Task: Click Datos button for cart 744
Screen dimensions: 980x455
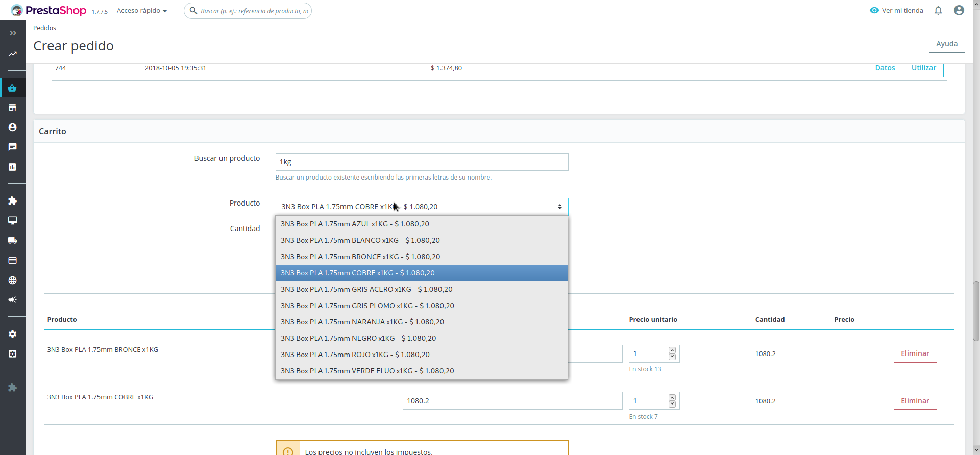Action: pyautogui.click(x=885, y=68)
